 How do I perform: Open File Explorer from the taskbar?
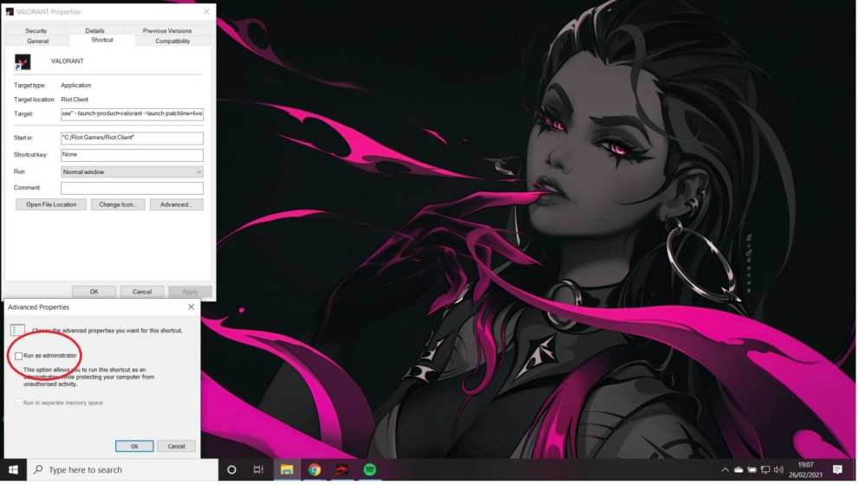point(287,469)
